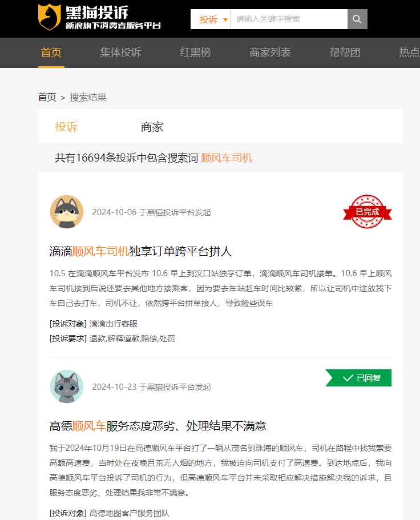Click 滴滴出行客服 complaint target
This screenshot has width=420, height=520.
pos(114,324)
